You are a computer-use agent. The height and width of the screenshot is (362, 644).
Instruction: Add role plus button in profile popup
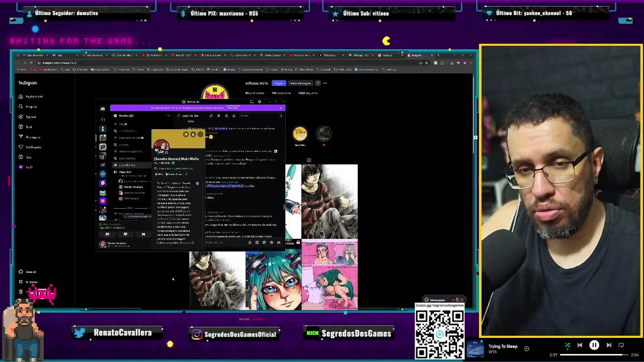pos(186,174)
